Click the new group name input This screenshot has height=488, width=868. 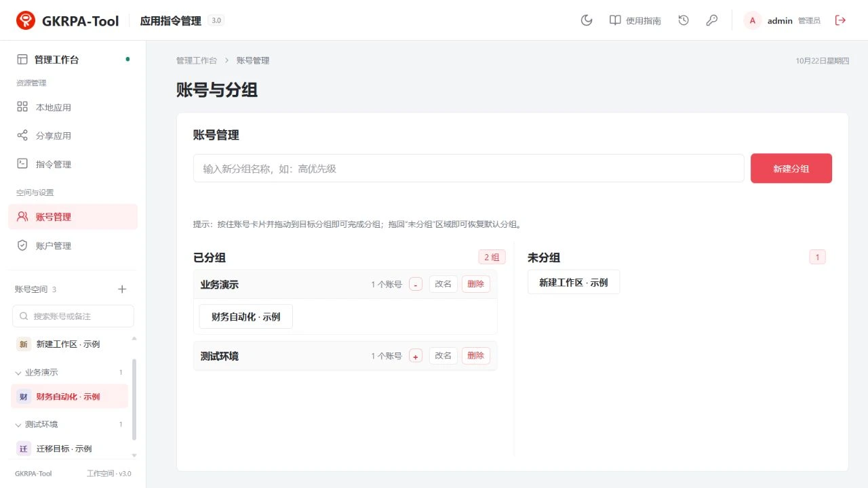(x=469, y=168)
